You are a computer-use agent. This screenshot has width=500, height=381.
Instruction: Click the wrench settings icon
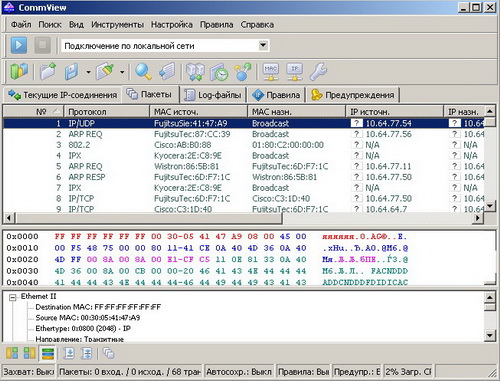click(318, 72)
